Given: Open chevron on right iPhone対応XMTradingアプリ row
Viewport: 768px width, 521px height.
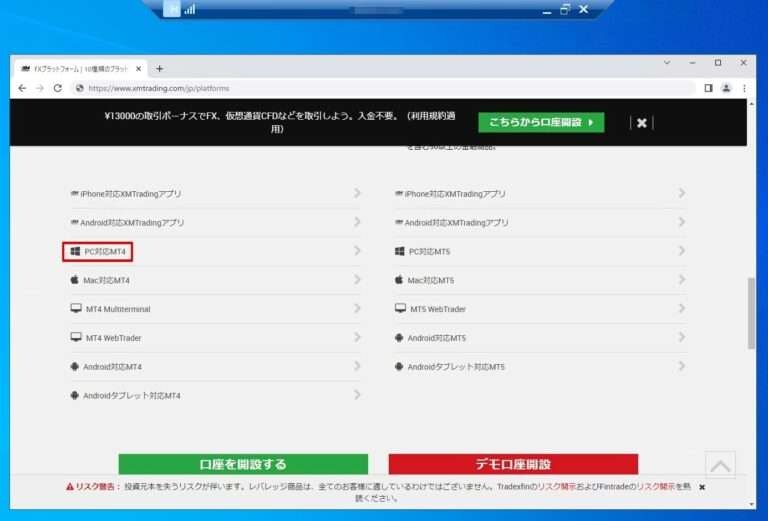Looking at the screenshot, I should [681, 193].
